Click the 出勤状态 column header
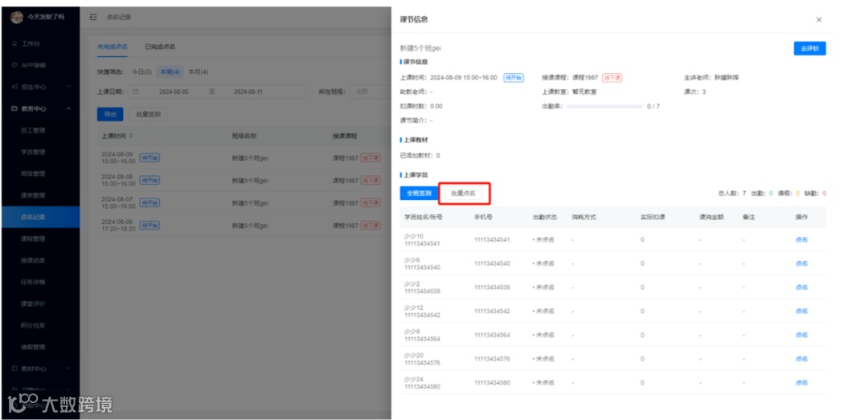The height and width of the screenshot is (420, 868). (543, 217)
